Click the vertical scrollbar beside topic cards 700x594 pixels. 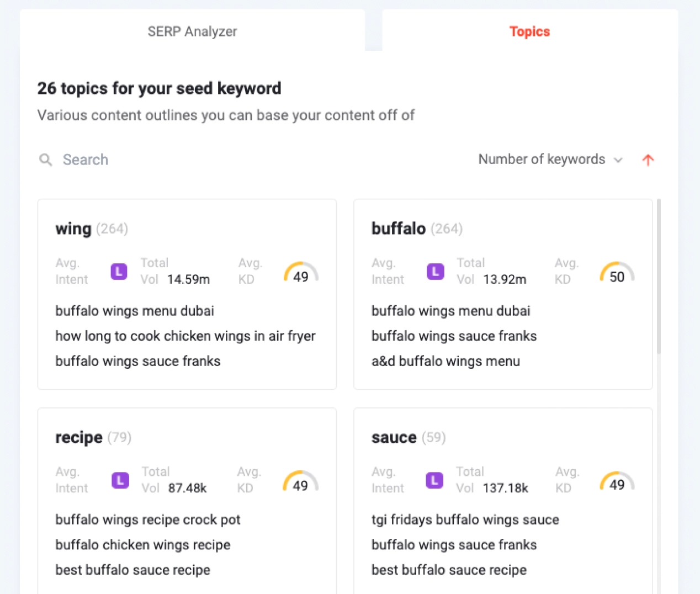(x=659, y=277)
